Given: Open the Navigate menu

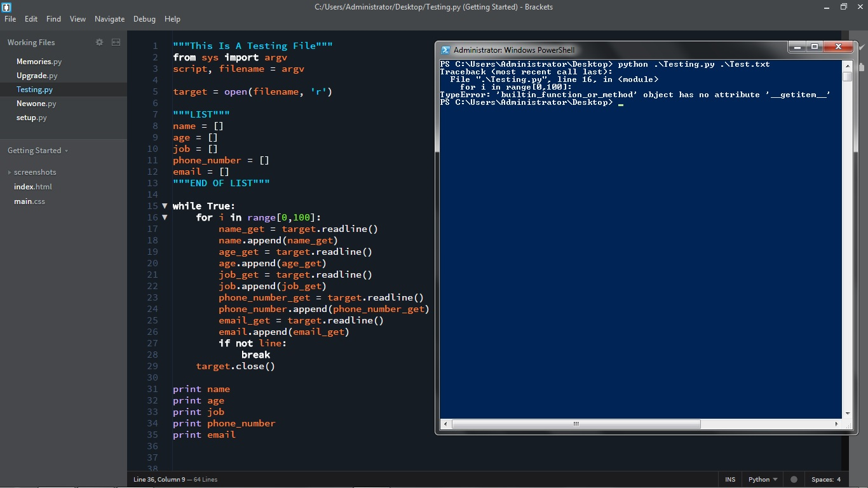Looking at the screenshot, I should pos(109,19).
